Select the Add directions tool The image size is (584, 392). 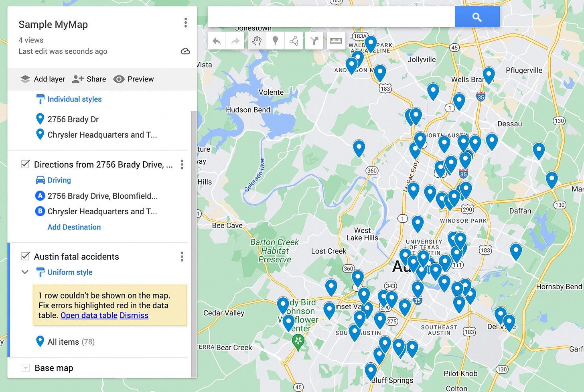[314, 41]
